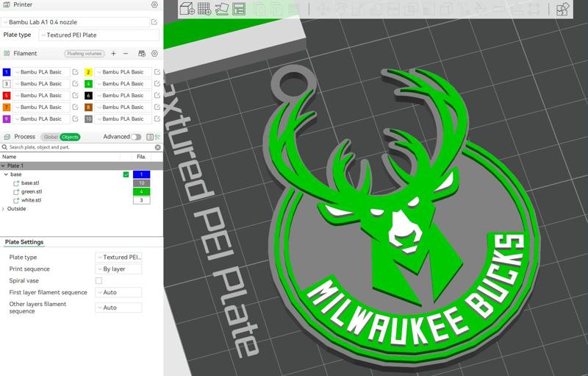Screen dimensions: 588x376
Task: Change filament 10 assignment for base.stl
Action: (142, 183)
